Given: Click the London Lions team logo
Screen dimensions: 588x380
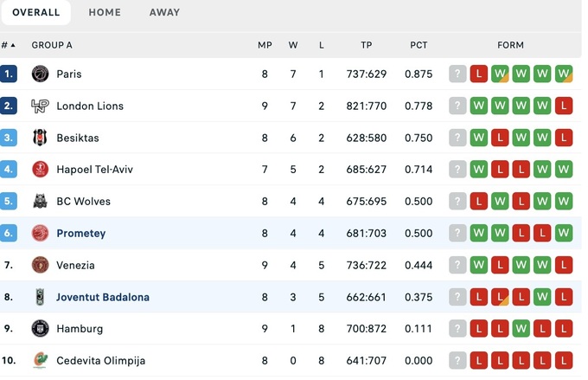Looking at the screenshot, I should [x=40, y=106].
